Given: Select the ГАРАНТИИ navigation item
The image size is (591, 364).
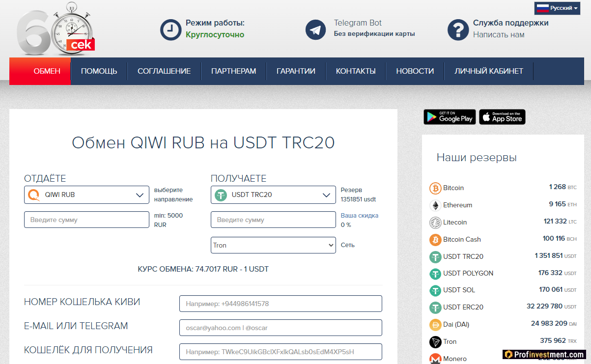Looking at the screenshot, I should [x=296, y=71].
